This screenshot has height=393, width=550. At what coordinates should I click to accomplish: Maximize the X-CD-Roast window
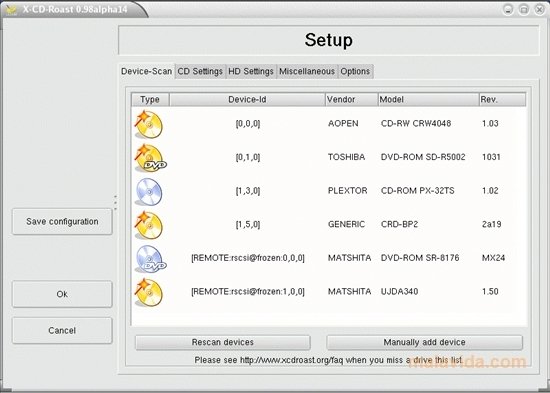524,9
